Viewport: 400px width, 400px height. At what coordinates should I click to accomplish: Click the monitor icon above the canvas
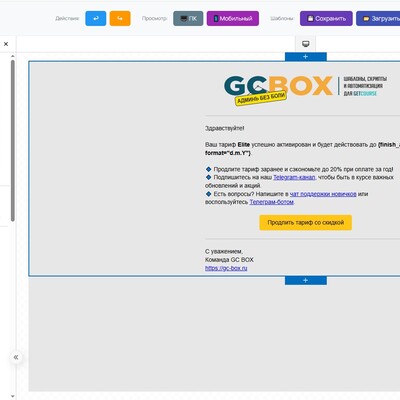pyautogui.click(x=305, y=44)
